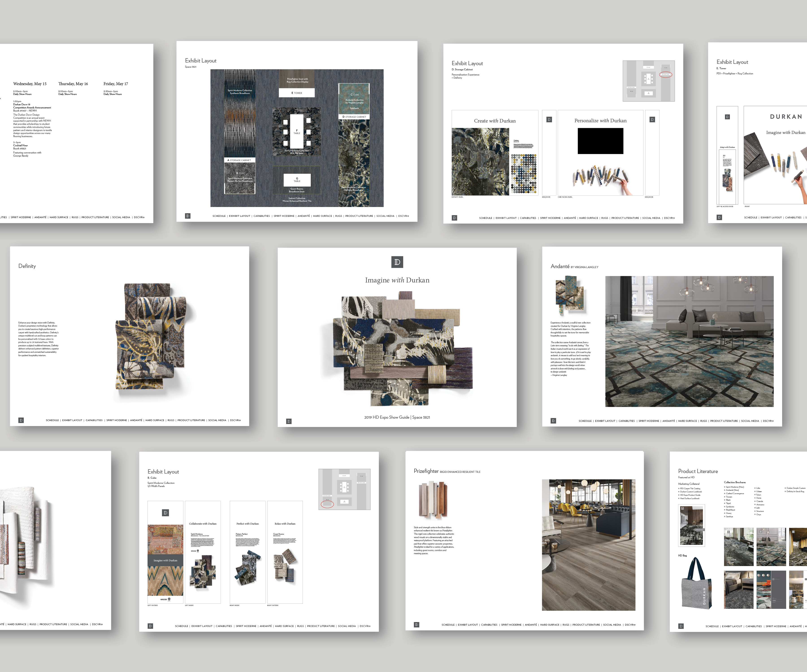Select the G Table box on the exhibit floor plan
Image resolution: width=807 pixels, height=672 pixels.
(297, 180)
